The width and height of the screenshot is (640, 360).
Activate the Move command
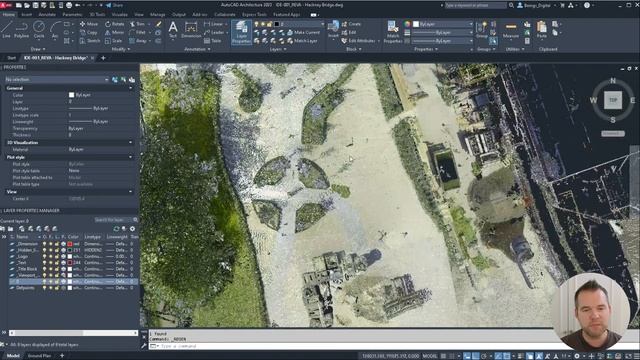[89, 24]
